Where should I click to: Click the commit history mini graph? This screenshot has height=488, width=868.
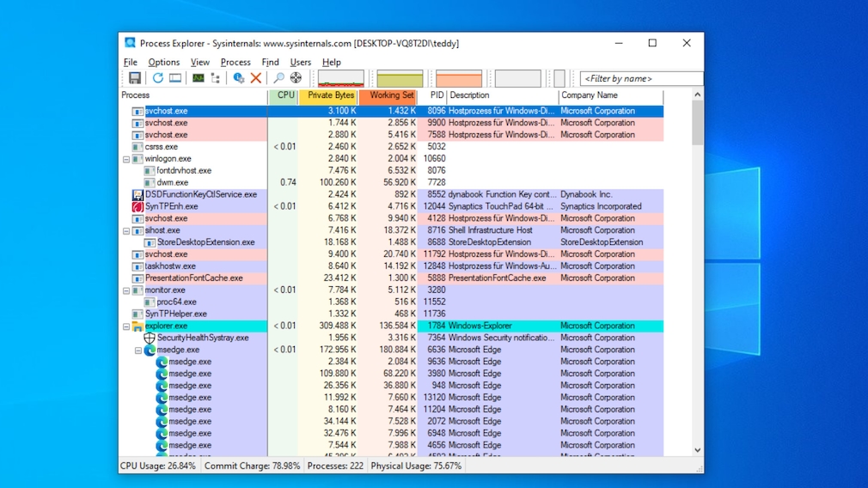click(x=400, y=78)
